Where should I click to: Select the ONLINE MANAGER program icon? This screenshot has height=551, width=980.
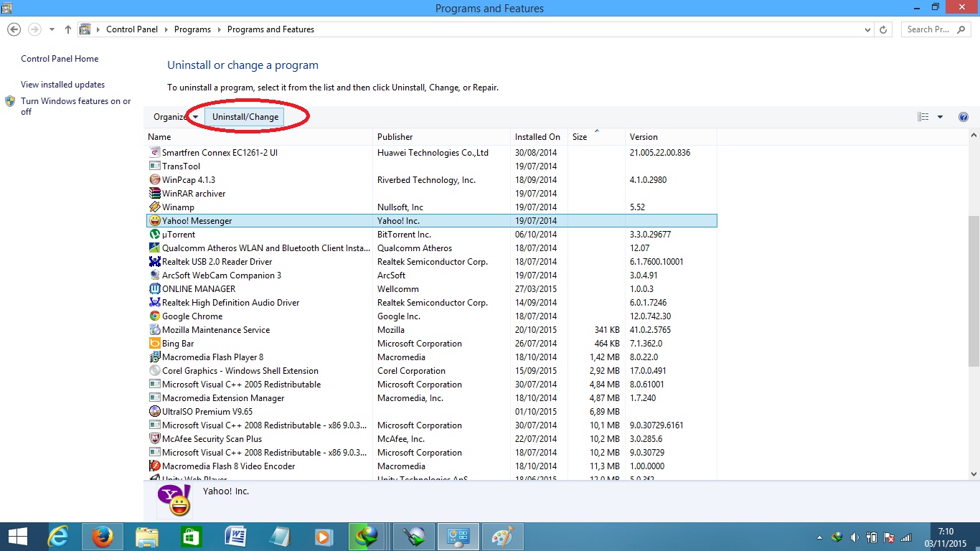[x=154, y=288]
